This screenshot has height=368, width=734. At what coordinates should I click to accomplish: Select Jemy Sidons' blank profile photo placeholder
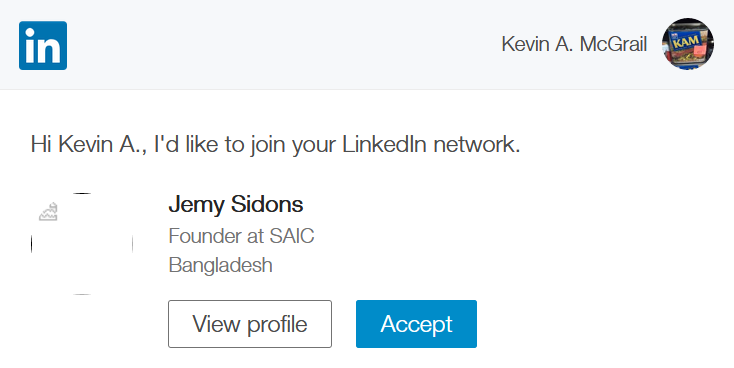(x=82, y=243)
